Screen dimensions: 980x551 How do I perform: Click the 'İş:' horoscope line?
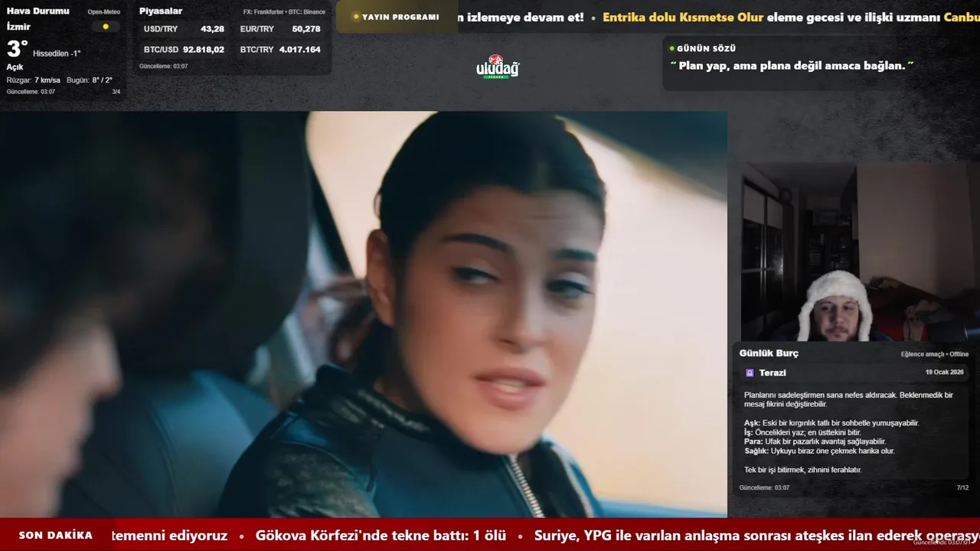point(802,432)
